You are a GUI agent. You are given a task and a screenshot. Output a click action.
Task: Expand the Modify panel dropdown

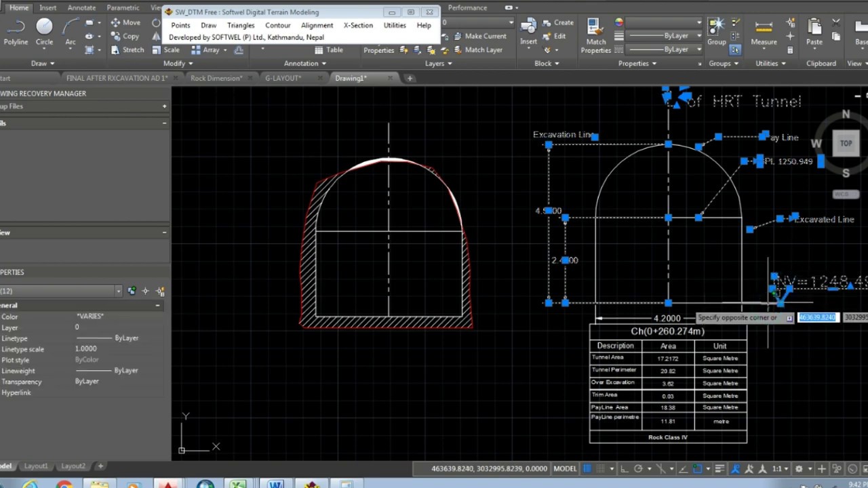pos(178,63)
